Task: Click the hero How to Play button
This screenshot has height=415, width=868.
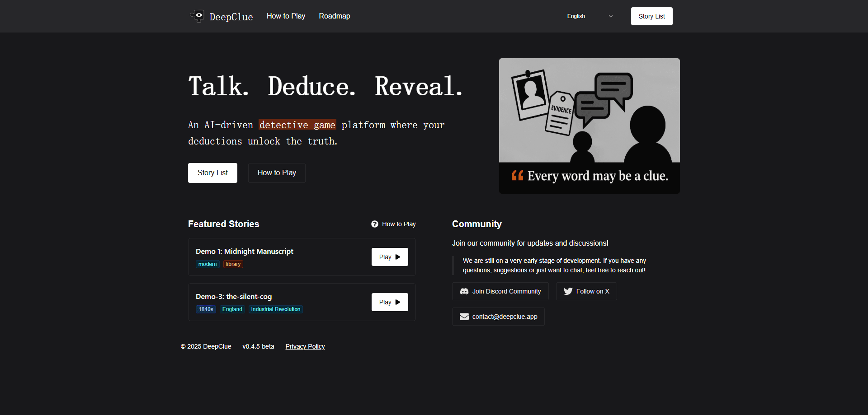Action: coord(277,173)
